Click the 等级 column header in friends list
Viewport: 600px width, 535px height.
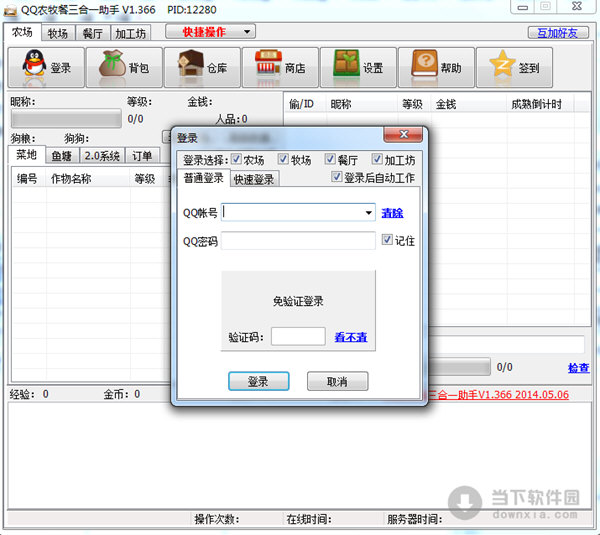pyautogui.click(x=414, y=104)
